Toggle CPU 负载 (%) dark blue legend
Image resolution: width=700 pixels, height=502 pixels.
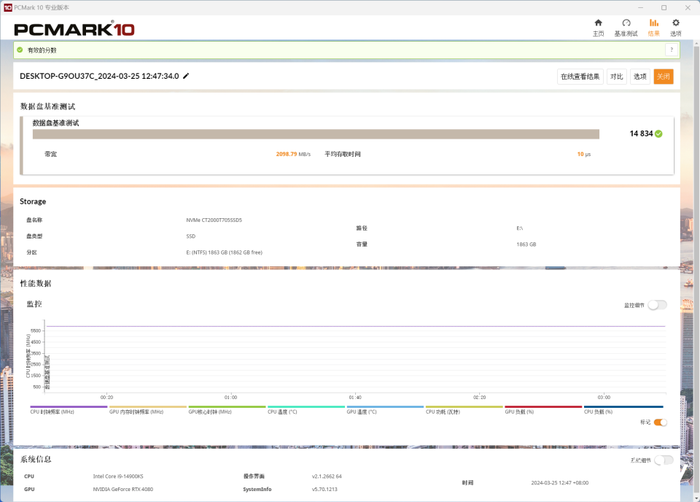click(623, 410)
